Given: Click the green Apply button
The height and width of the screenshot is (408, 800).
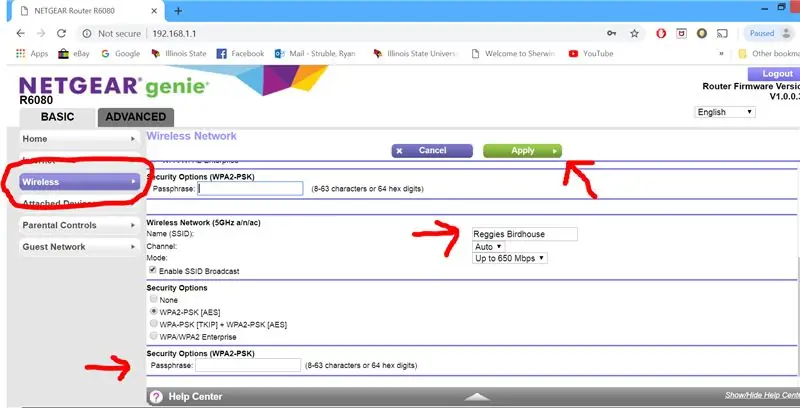Looking at the screenshot, I should (x=522, y=150).
